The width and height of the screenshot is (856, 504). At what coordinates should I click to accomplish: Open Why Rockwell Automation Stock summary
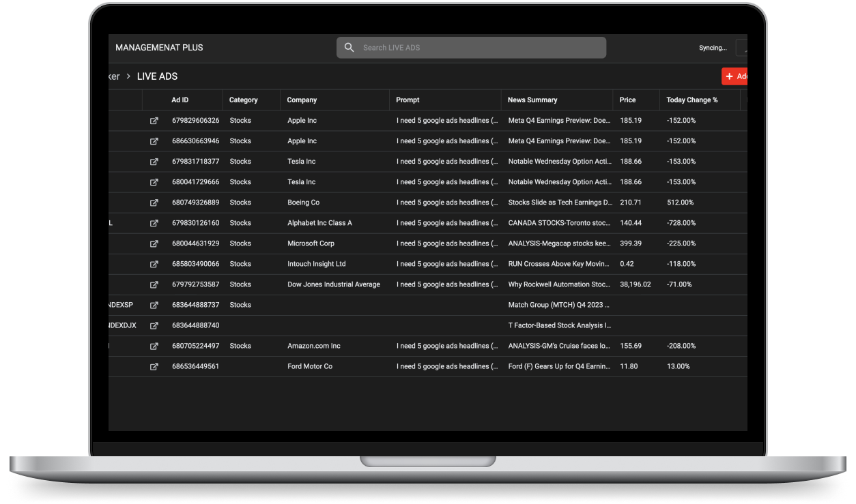click(560, 284)
